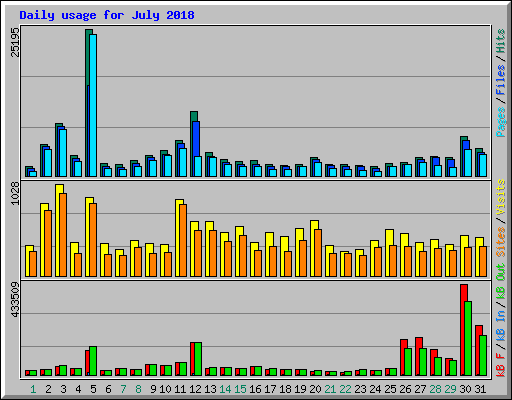Click day label 26 on the x-axis
Image resolution: width=512 pixels, height=400 pixels.
405,389
